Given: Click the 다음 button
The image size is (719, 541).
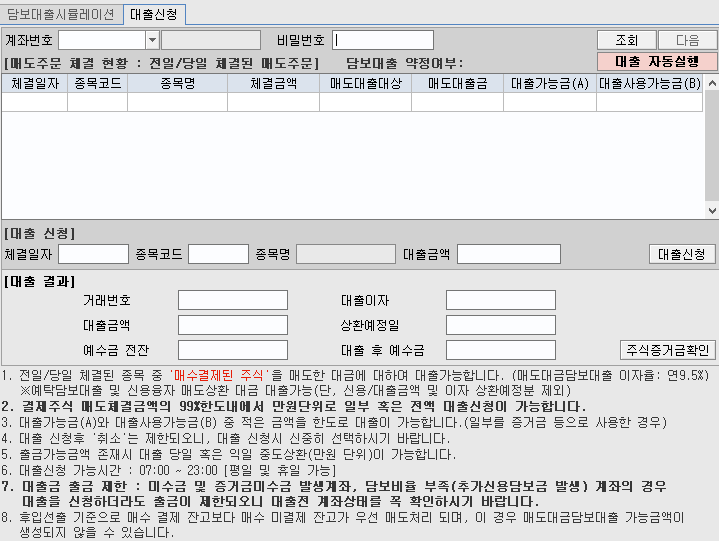Looking at the screenshot, I should click(687, 40).
